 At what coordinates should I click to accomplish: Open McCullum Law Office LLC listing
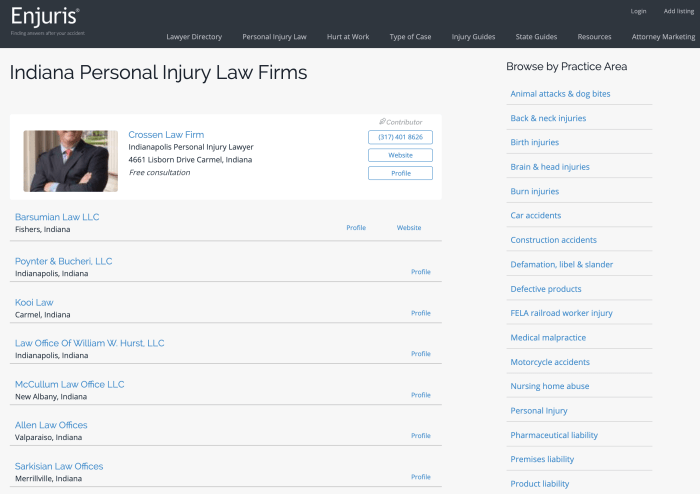point(70,384)
